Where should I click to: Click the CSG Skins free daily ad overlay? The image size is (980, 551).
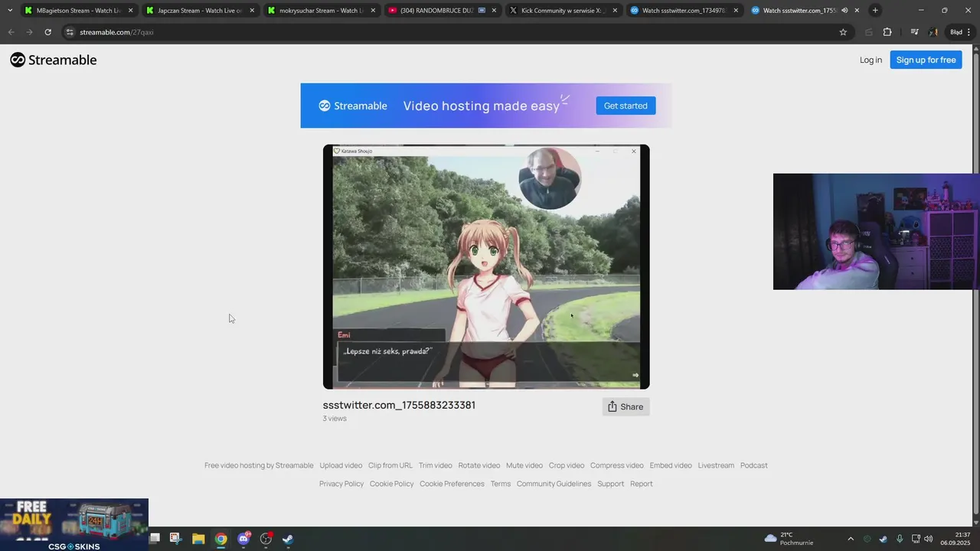[x=74, y=525]
